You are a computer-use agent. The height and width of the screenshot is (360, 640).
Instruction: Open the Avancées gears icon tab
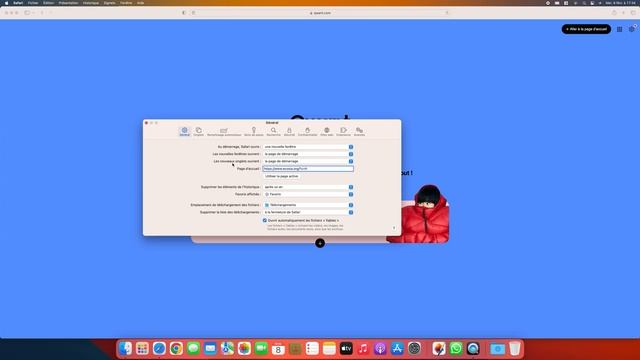pos(359,131)
